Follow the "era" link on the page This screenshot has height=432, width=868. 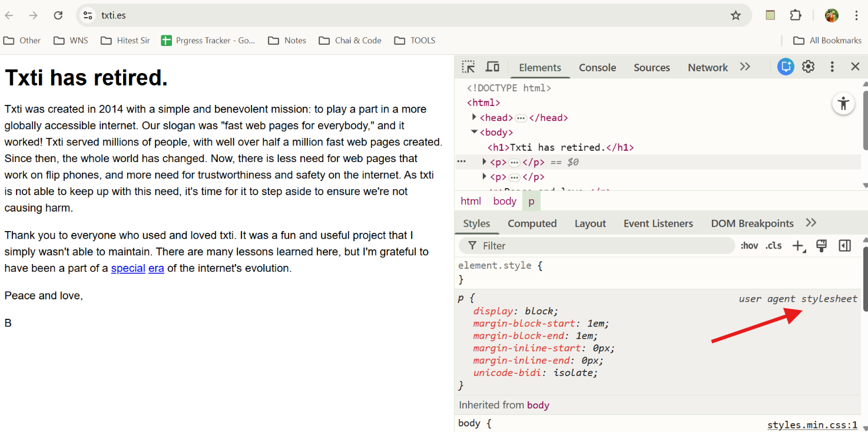pyautogui.click(x=156, y=268)
